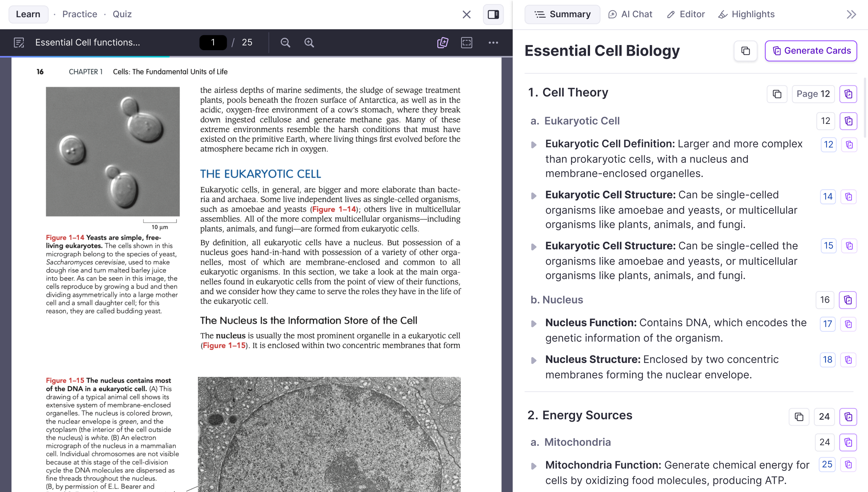The image size is (868, 492).
Task: Click the zoom out magnifier icon
Action: coord(285,43)
